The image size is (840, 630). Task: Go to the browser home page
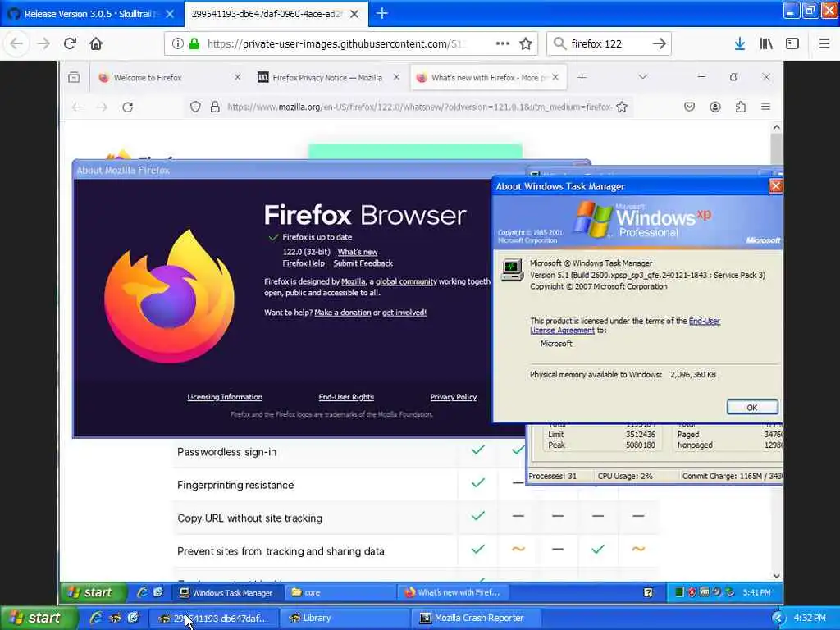point(96,44)
